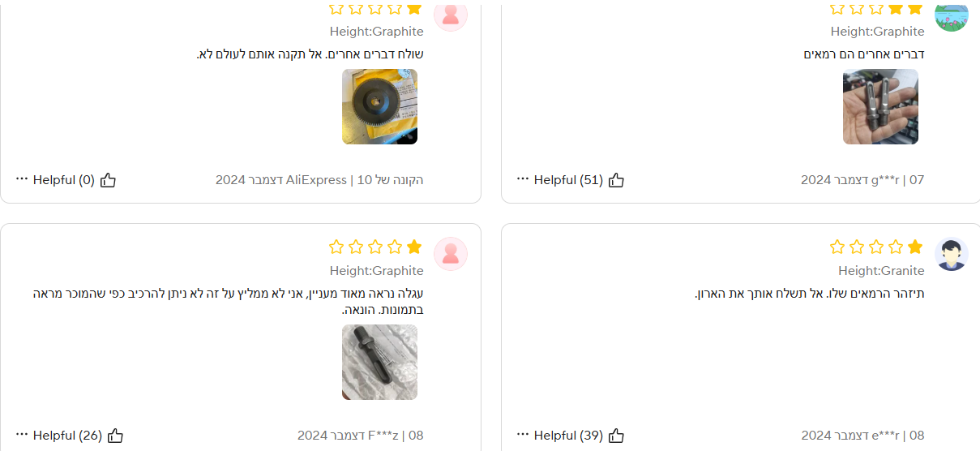Image resolution: width=980 pixels, height=451 pixels.
Task: Click pink avatar on the AliExpress buyer review
Action: 451,15
